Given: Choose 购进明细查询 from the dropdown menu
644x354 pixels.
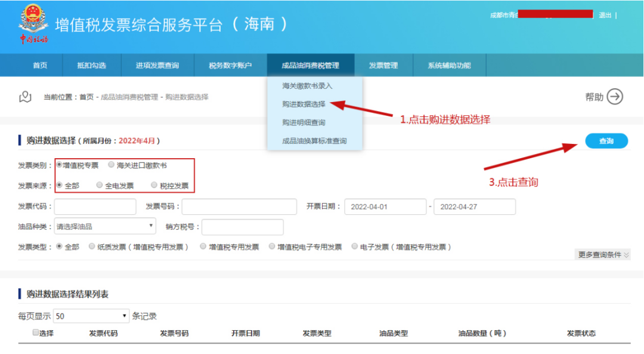Looking at the screenshot, I should [304, 122].
